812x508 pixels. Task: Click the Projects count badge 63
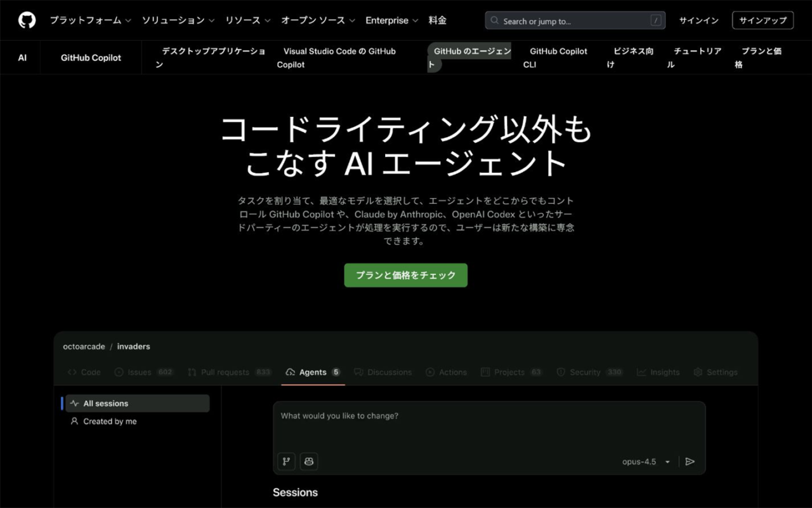(x=536, y=372)
